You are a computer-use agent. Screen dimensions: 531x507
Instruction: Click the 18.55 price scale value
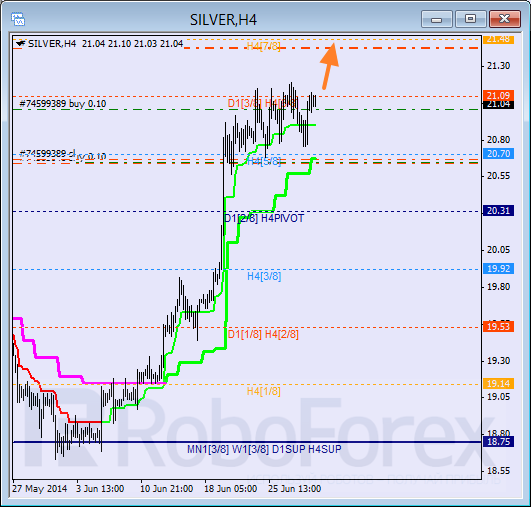click(x=498, y=471)
